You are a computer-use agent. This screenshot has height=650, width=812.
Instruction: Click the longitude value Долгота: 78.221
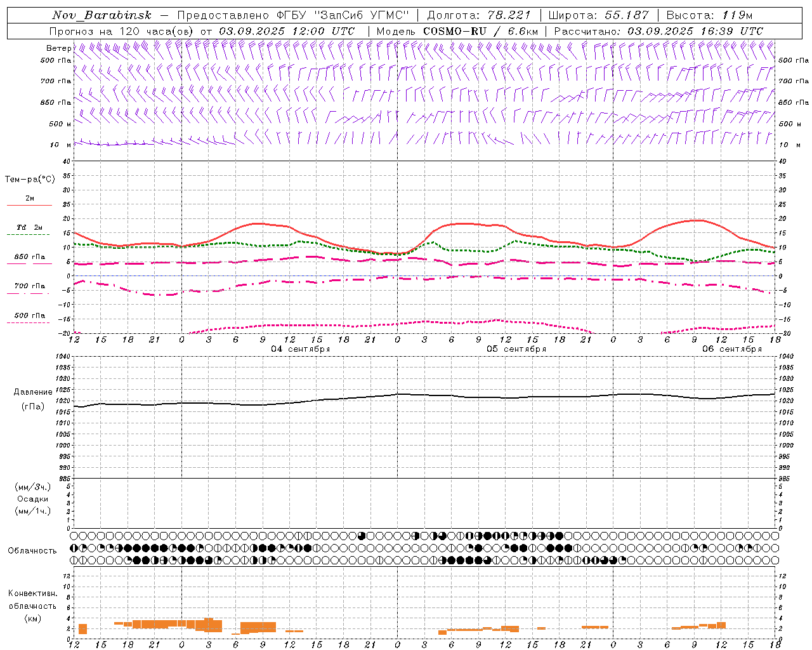click(480, 15)
